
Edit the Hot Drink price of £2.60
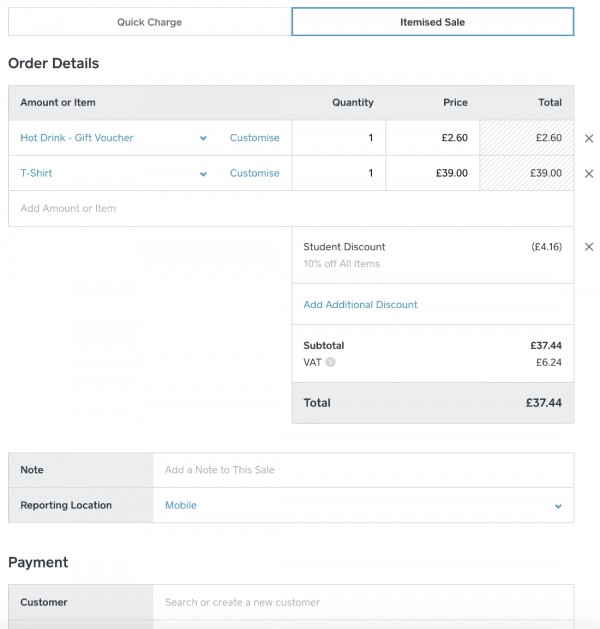[433, 138]
